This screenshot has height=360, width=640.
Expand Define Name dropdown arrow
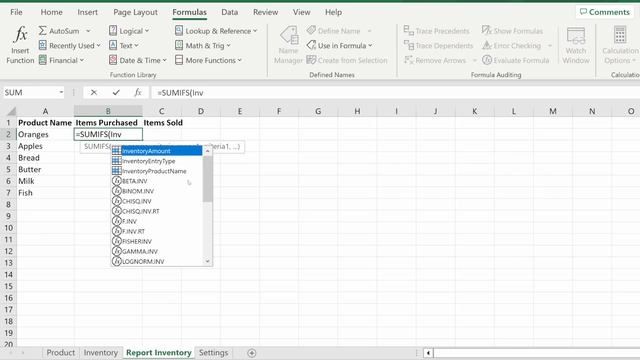[369, 31]
